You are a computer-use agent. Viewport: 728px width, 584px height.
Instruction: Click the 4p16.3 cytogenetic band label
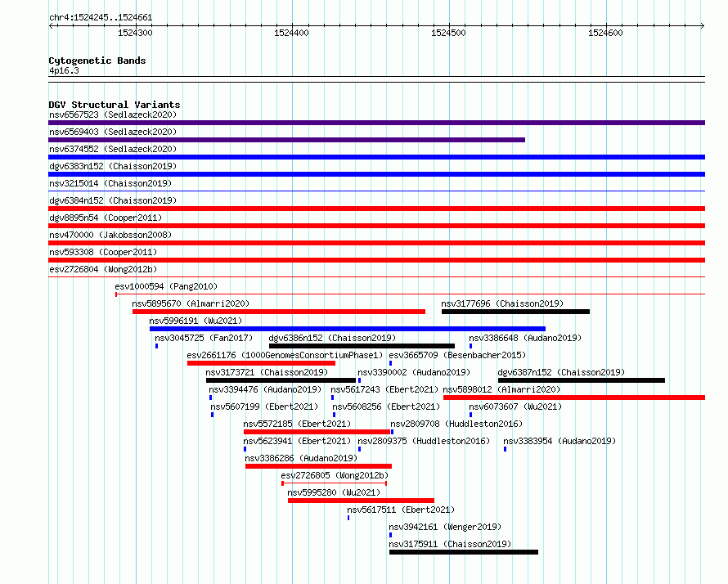click(x=64, y=70)
